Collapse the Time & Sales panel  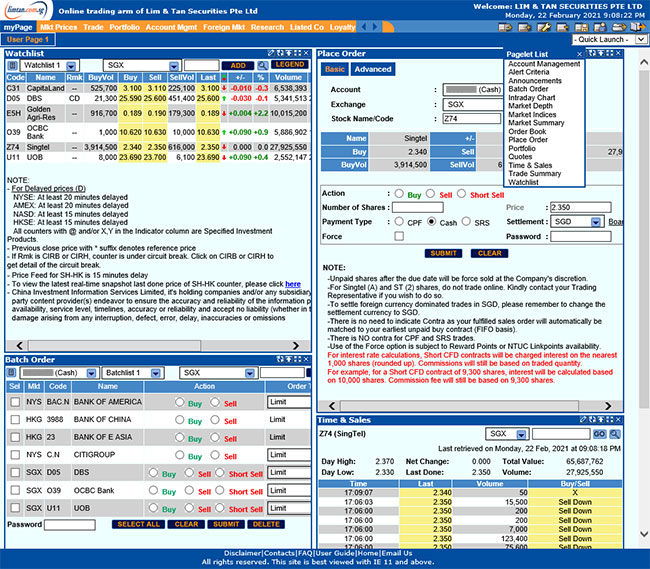pos(601,419)
